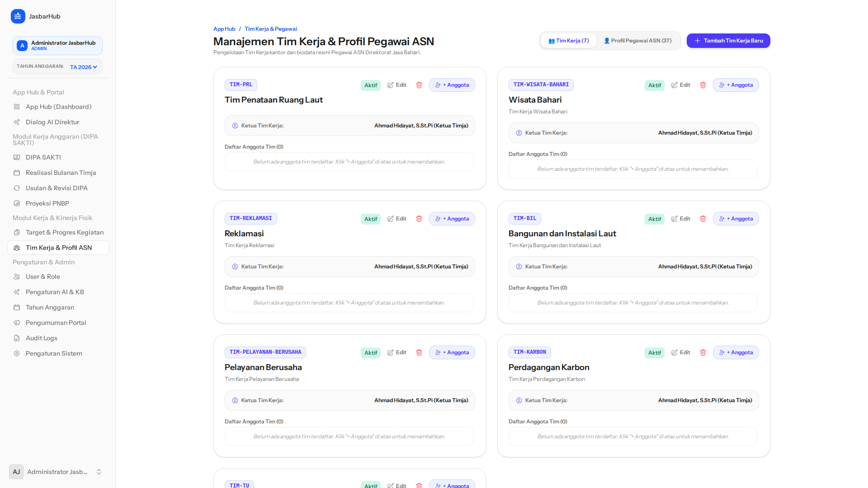Edit the Perdagangan Karbon team
This screenshot has height=488, width=868.
pyautogui.click(x=681, y=352)
